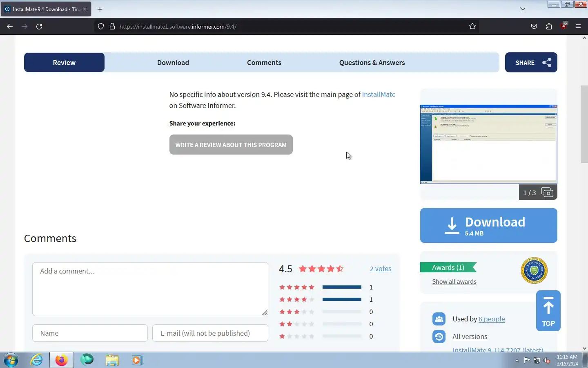
Task: Open the media player taskbar icon
Action: (x=137, y=360)
